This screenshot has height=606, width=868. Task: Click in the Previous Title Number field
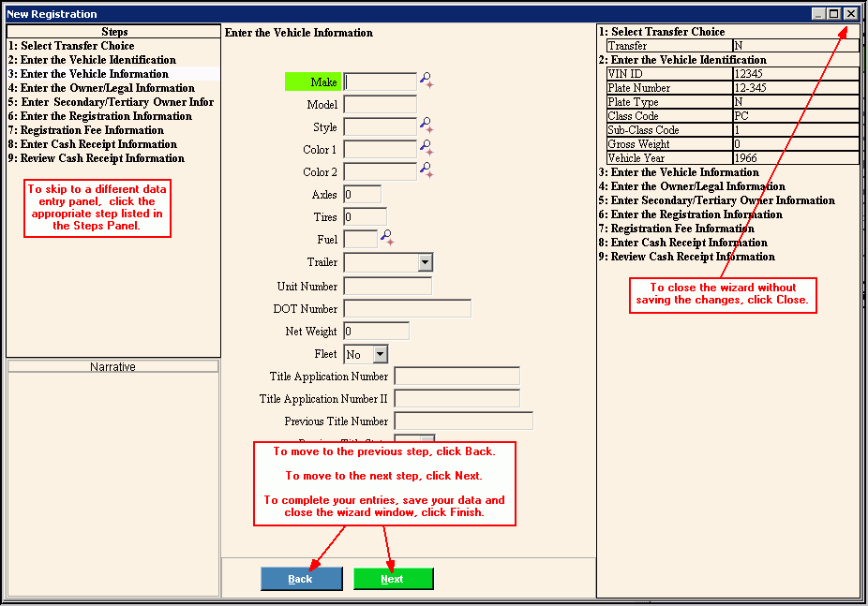coord(463,421)
